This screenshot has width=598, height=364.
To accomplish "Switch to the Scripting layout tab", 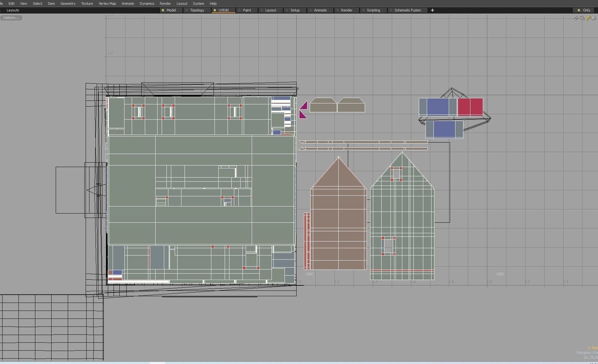I will click(373, 10).
